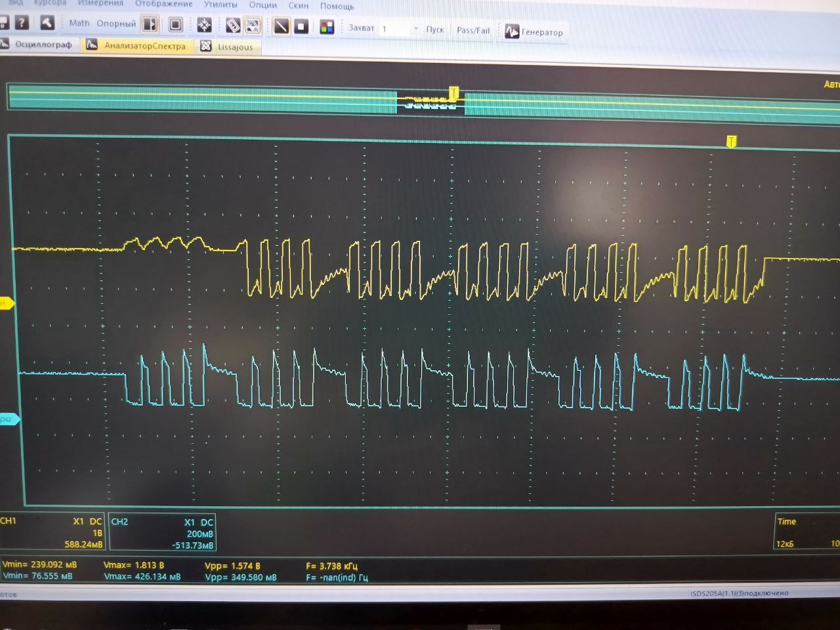Open the CH1 channel settings panel
840x630 pixels.
point(52,532)
